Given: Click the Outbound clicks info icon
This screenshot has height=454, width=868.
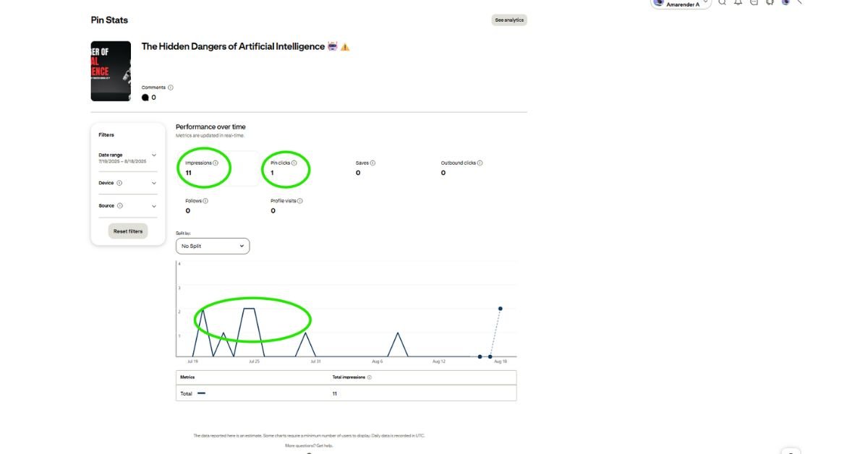Looking at the screenshot, I should coord(480,163).
